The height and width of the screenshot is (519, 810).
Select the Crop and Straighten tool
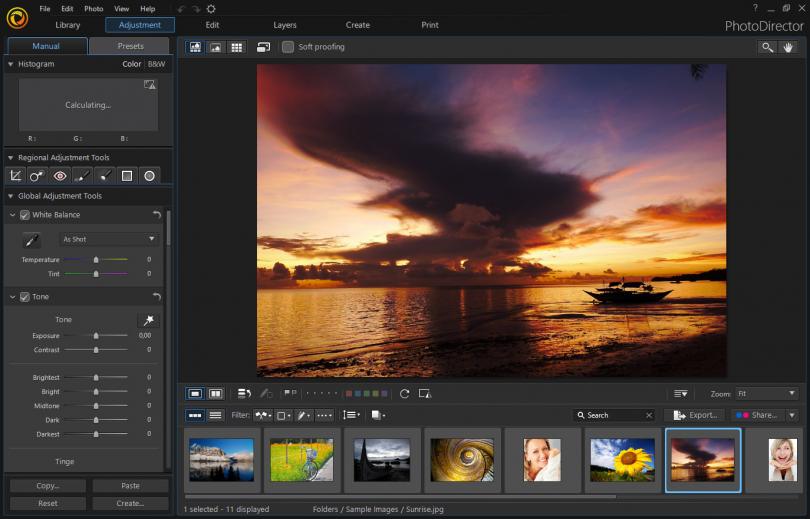pyautogui.click(x=16, y=176)
